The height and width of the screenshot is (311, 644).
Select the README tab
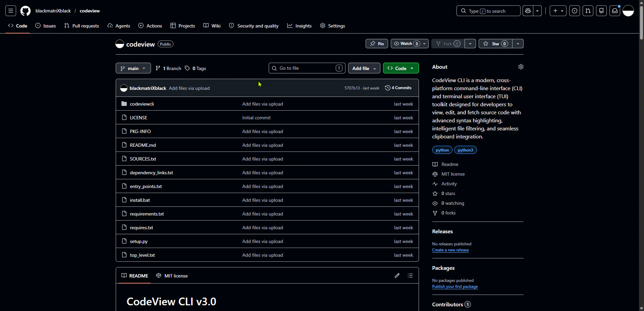[135, 275]
